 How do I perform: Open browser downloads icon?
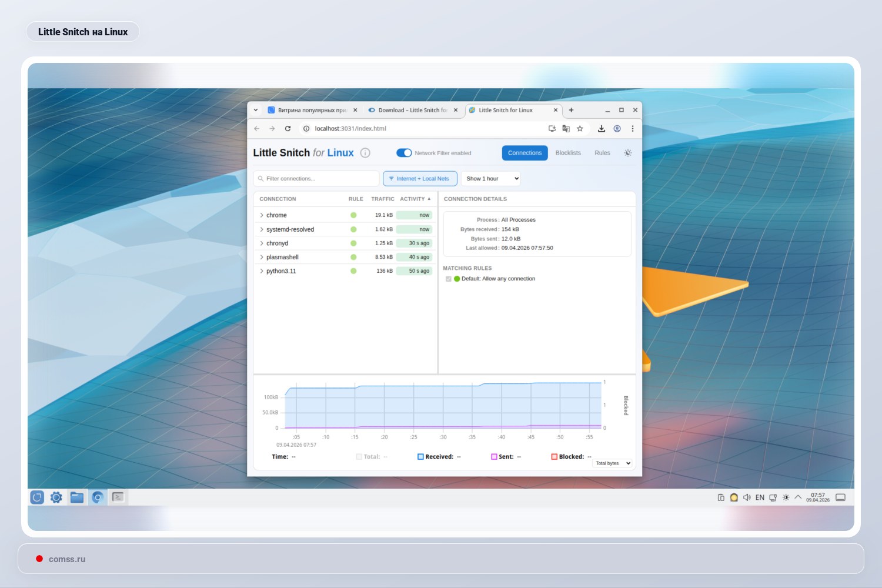601,129
